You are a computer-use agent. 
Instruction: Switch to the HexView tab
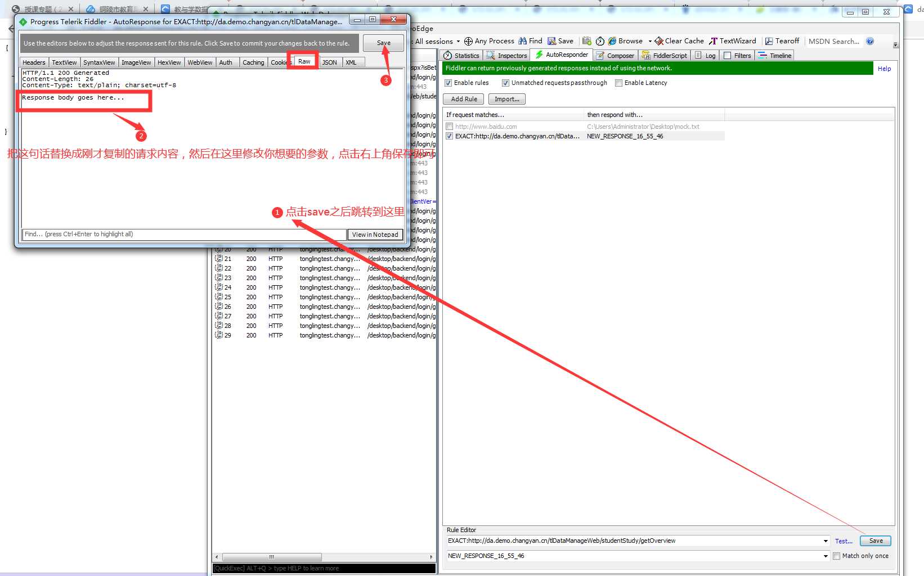point(169,62)
